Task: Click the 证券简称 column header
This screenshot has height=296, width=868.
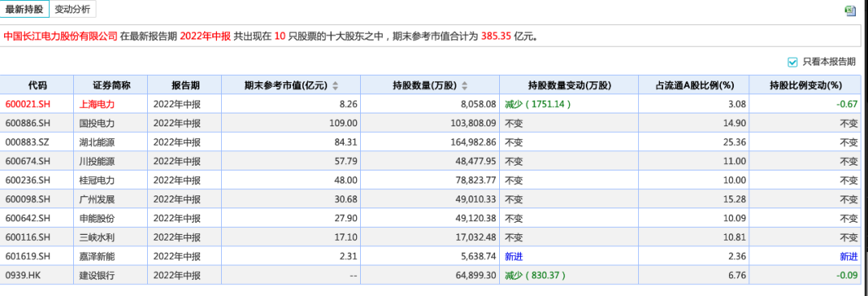Action: click(111, 85)
